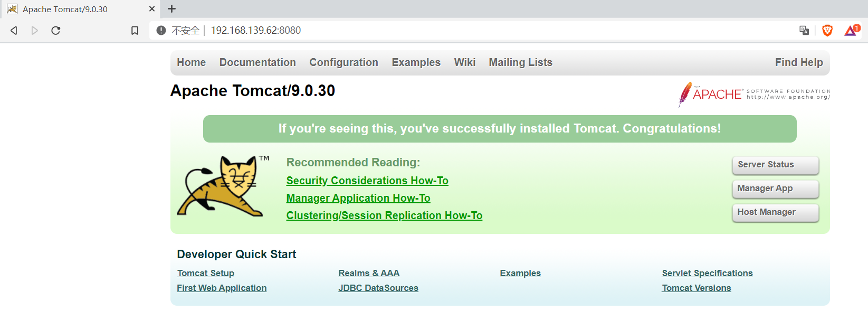The height and width of the screenshot is (311, 868).
Task: Click the Apache Tomcat/9.0.30 heading
Action: pos(253,91)
